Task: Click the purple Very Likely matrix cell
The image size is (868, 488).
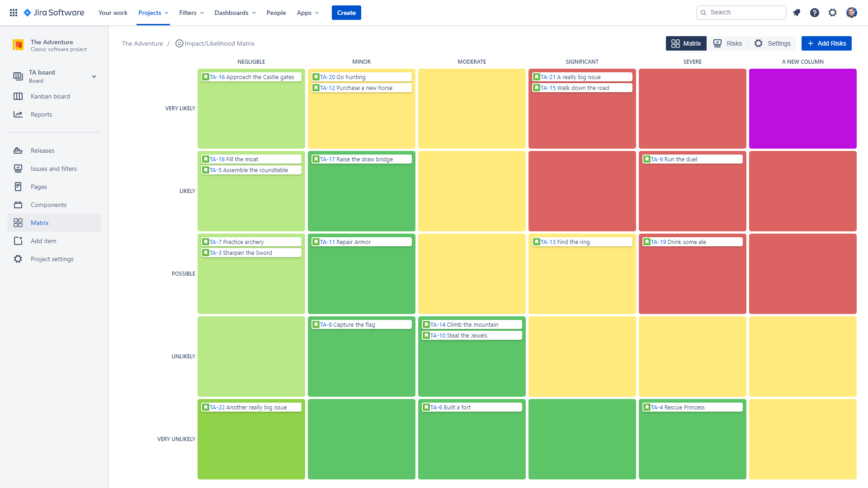Action: (x=802, y=108)
